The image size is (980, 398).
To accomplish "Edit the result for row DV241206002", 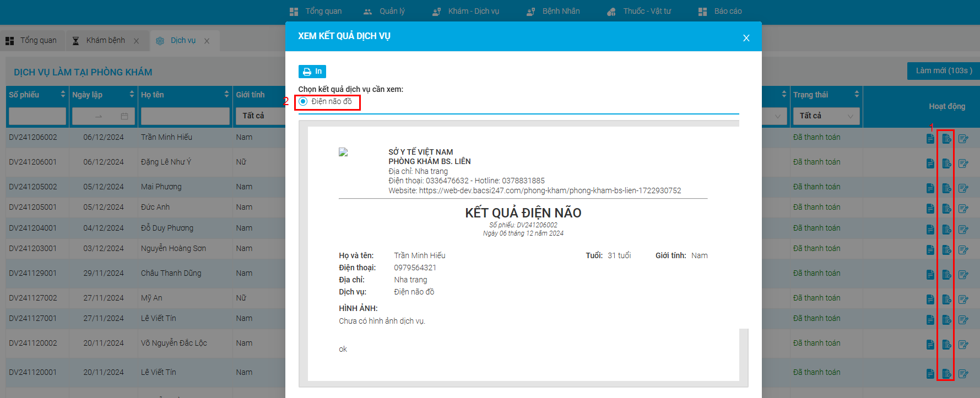I will coord(963,139).
